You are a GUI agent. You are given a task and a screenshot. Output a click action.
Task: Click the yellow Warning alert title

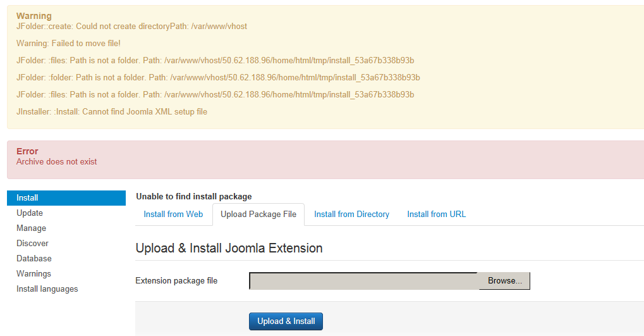coord(34,16)
